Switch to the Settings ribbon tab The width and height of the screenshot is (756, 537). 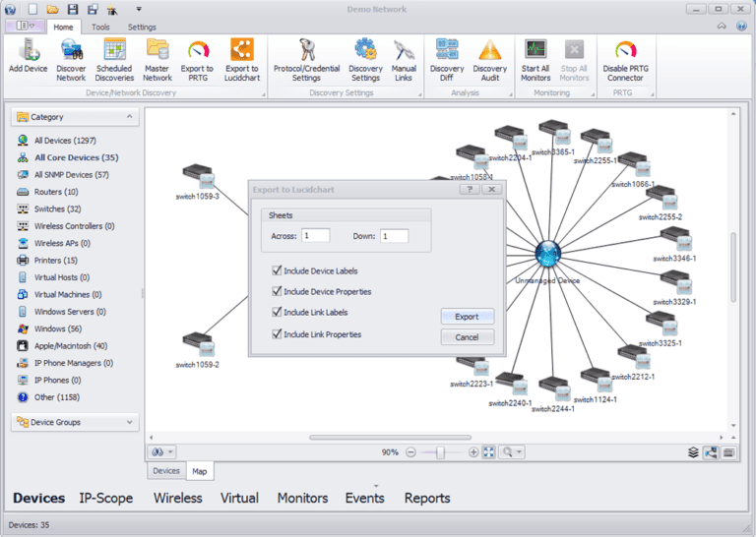click(x=142, y=27)
